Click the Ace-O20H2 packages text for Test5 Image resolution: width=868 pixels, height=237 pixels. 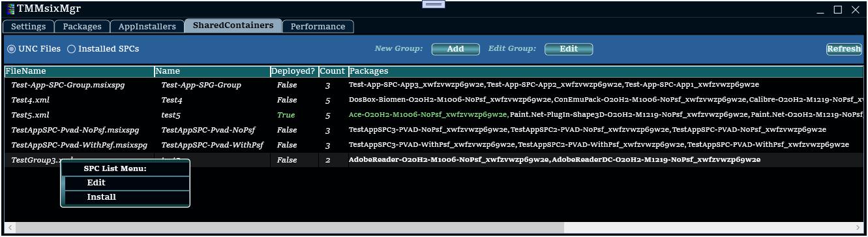[x=428, y=115]
